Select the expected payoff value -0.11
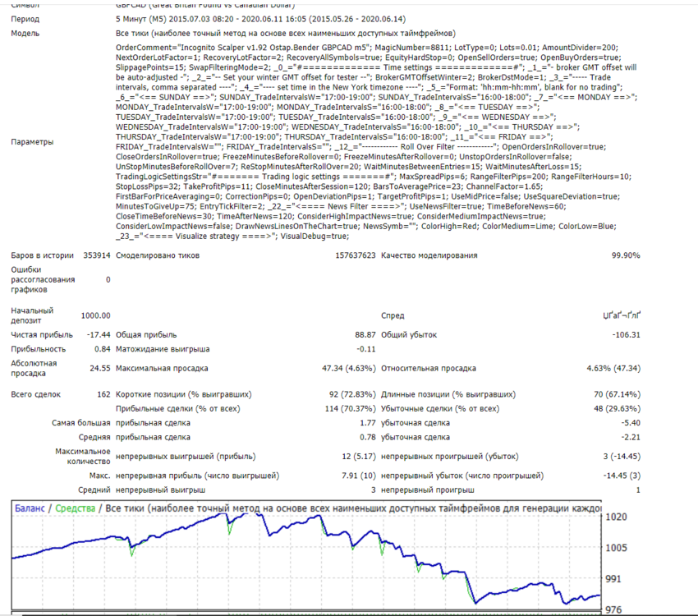Image resolution: width=698 pixels, height=616 pixels. 366,349
